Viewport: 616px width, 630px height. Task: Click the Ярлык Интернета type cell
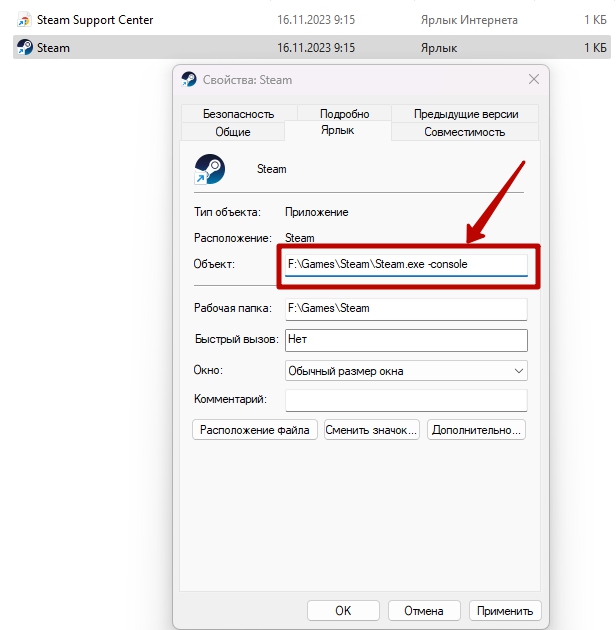tap(469, 20)
